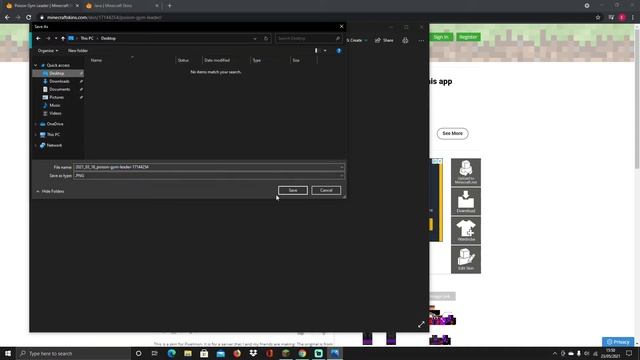Click the Search Desktop field
The width and height of the screenshot is (640, 360).
pyautogui.click(x=308, y=38)
